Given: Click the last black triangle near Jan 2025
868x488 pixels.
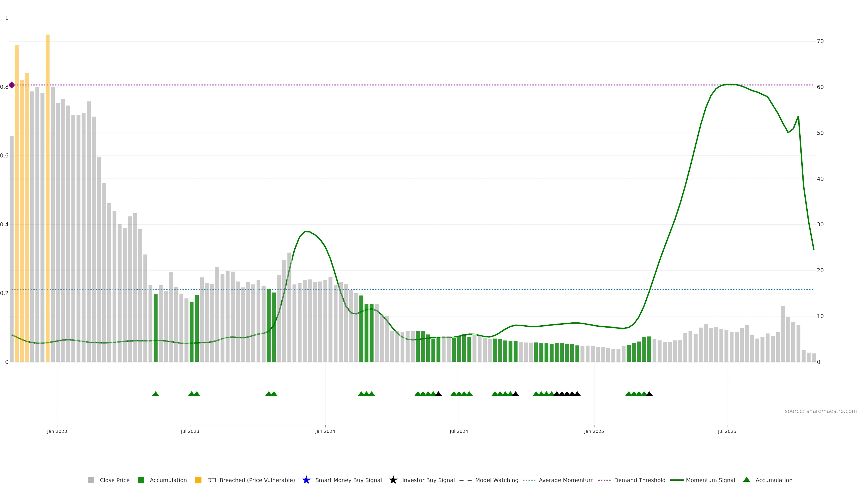Looking at the screenshot, I should tap(577, 394).
